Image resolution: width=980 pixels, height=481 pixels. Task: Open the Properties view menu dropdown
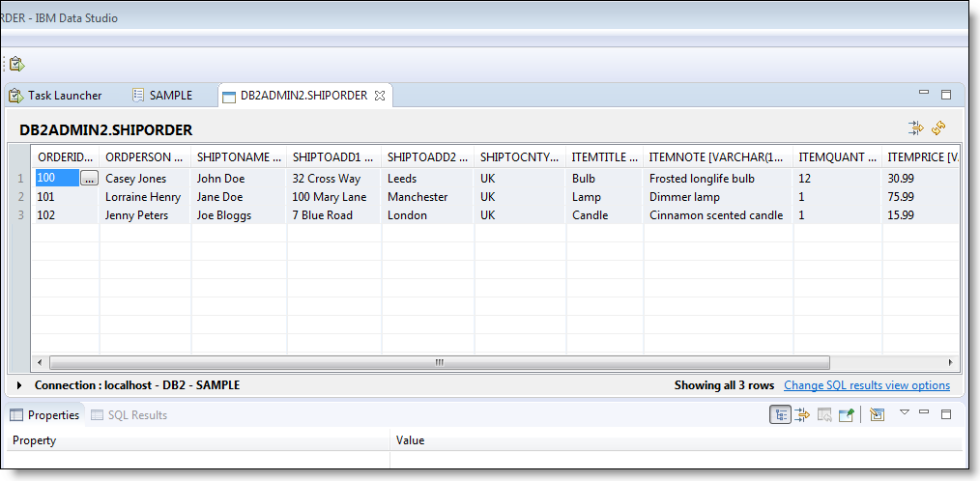pos(904,412)
